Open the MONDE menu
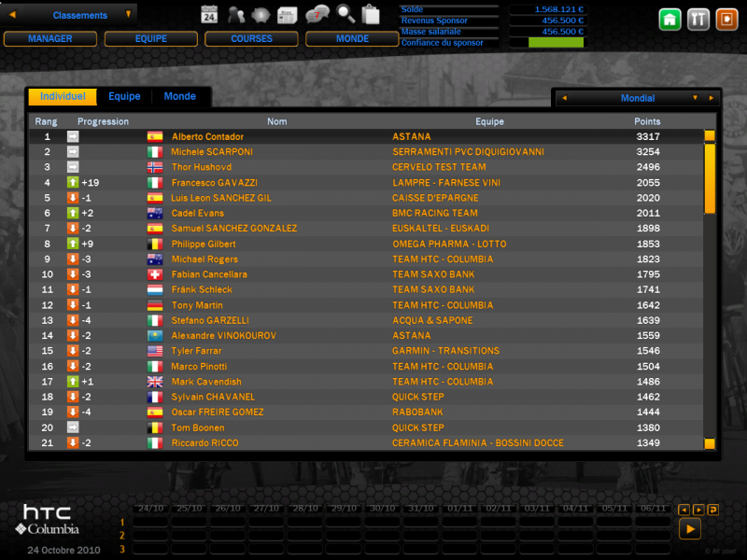 click(352, 39)
